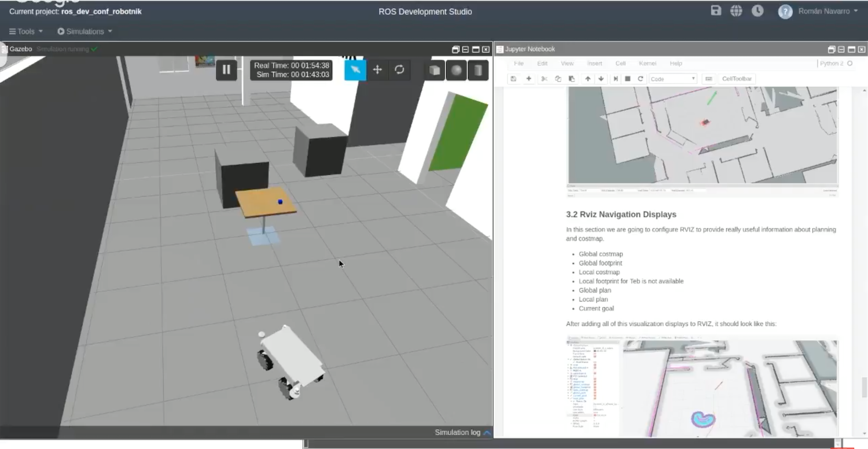Restart the kernel with the circular arrow
This screenshot has width=868, height=449.
(x=641, y=79)
